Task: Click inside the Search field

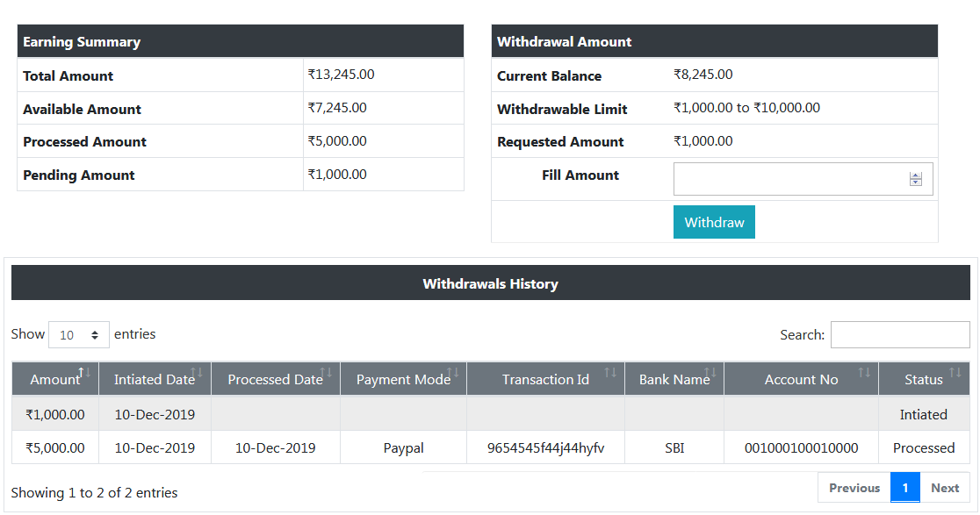Action: 899,334
